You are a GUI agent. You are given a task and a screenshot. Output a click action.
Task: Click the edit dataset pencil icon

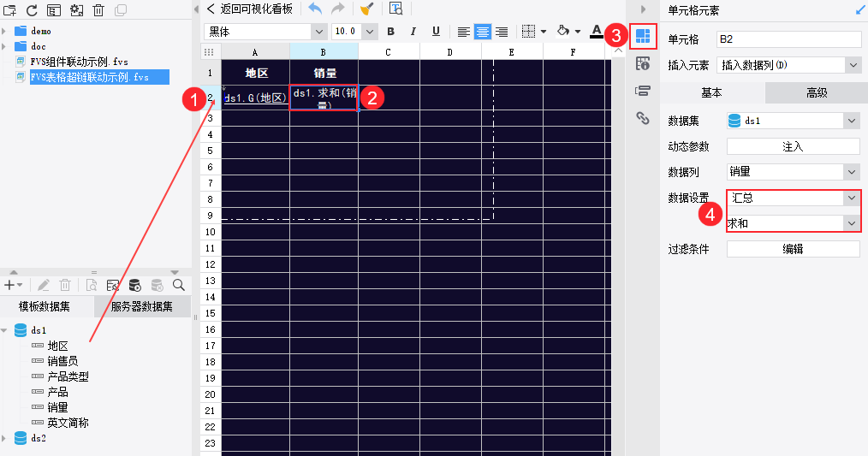[x=43, y=285]
